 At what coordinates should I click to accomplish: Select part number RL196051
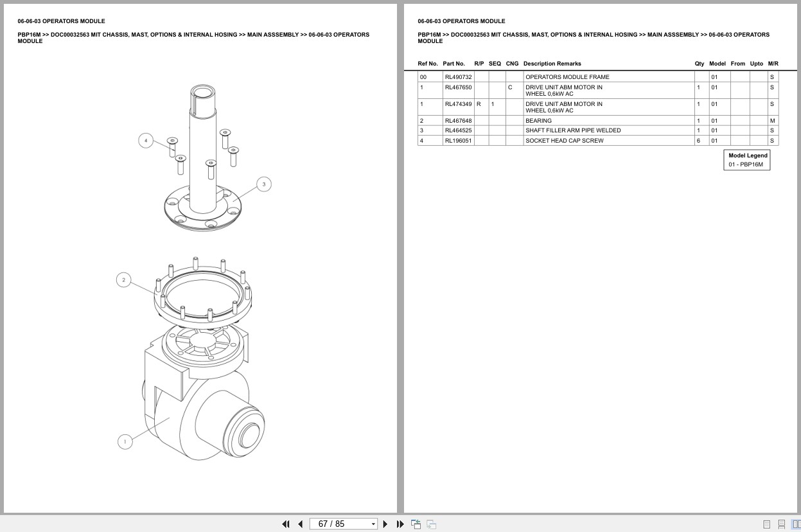pyautogui.click(x=458, y=141)
